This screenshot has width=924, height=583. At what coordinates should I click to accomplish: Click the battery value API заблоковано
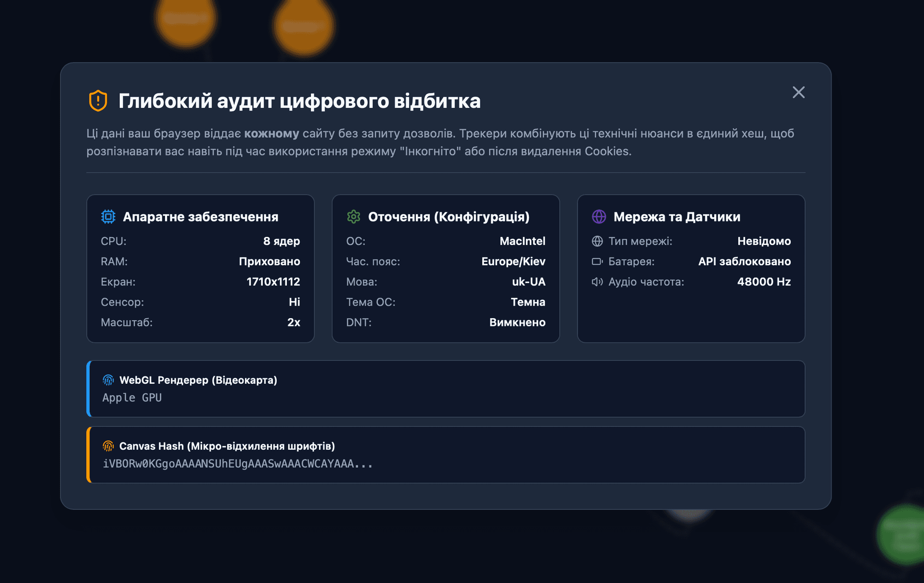[744, 261]
